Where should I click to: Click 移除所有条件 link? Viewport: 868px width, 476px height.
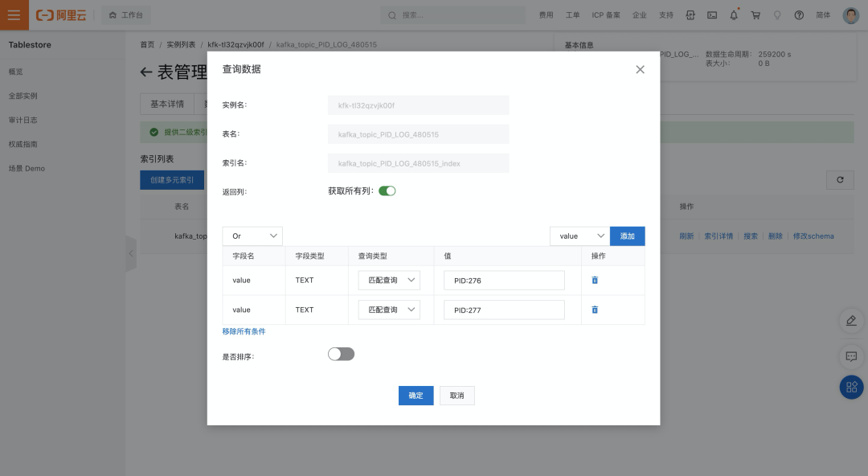[244, 331]
